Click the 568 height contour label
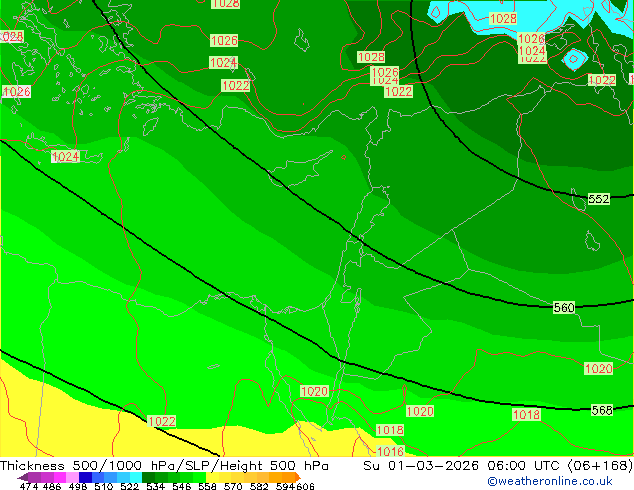The width and height of the screenshot is (634, 490). pos(602,410)
